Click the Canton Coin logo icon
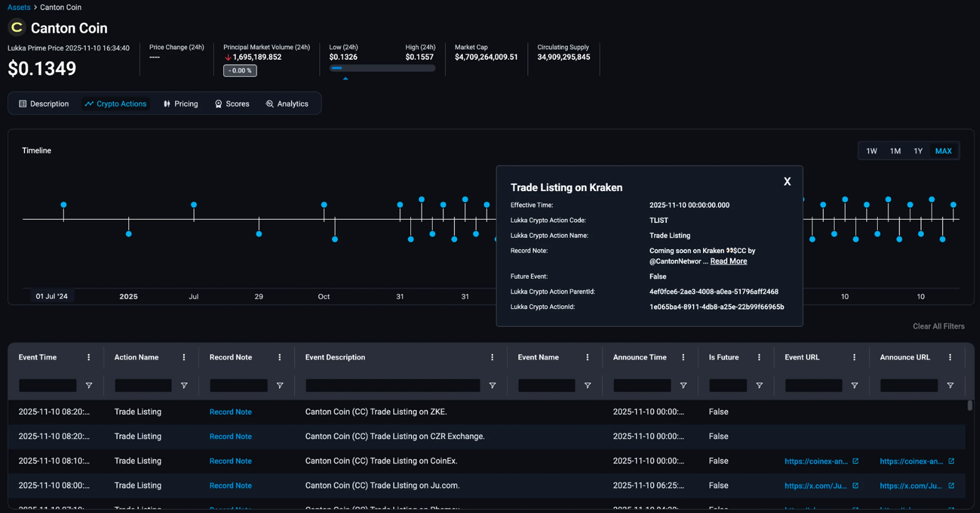The width and height of the screenshot is (980, 513). [16, 28]
